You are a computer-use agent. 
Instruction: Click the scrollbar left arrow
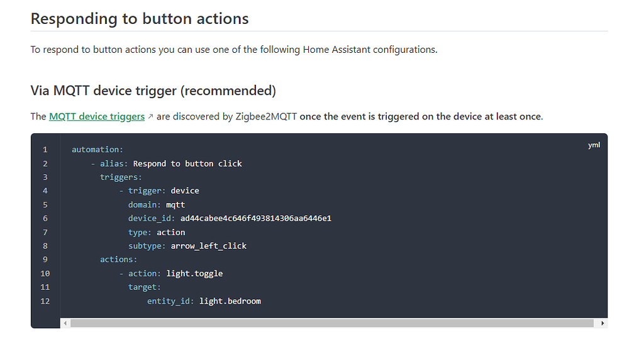click(x=65, y=323)
